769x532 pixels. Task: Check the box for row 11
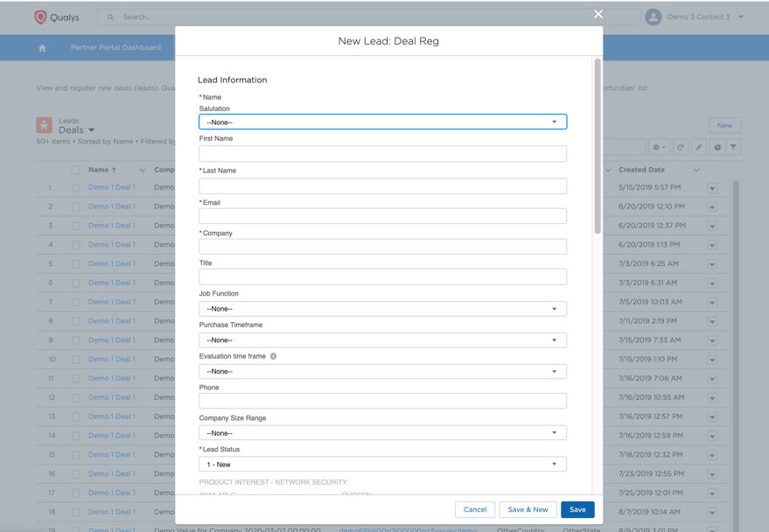(75, 379)
